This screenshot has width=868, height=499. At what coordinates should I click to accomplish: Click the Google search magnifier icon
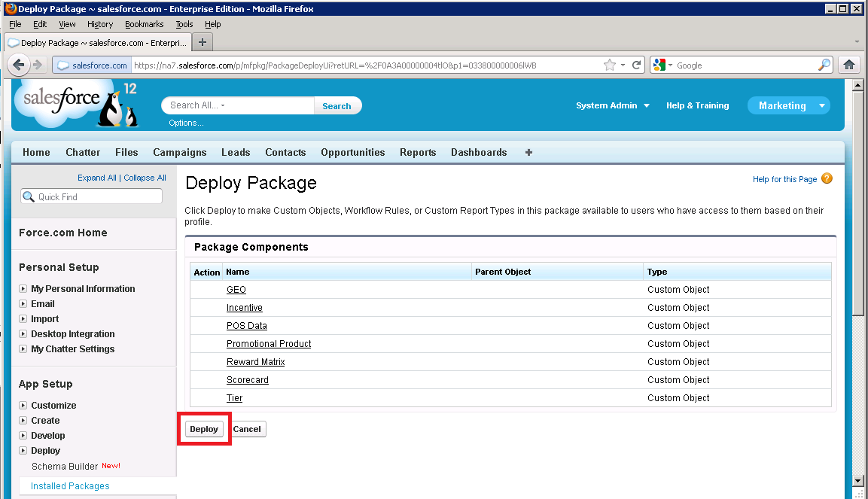point(824,65)
